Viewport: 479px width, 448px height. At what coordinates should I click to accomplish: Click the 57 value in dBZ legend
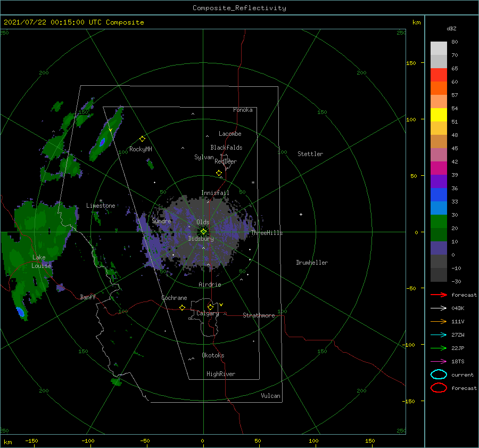[455, 95]
